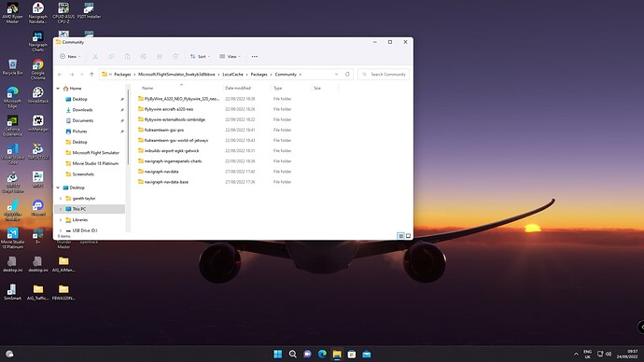Click the Delete trash icon
Image resolution: width=644 pixels, height=362 pixels.
click(175, 56)
